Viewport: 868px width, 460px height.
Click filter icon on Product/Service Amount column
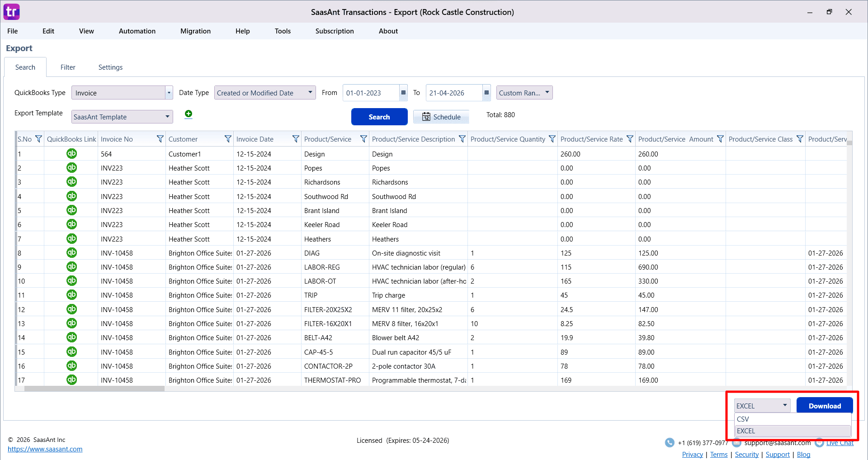(720, 139)
